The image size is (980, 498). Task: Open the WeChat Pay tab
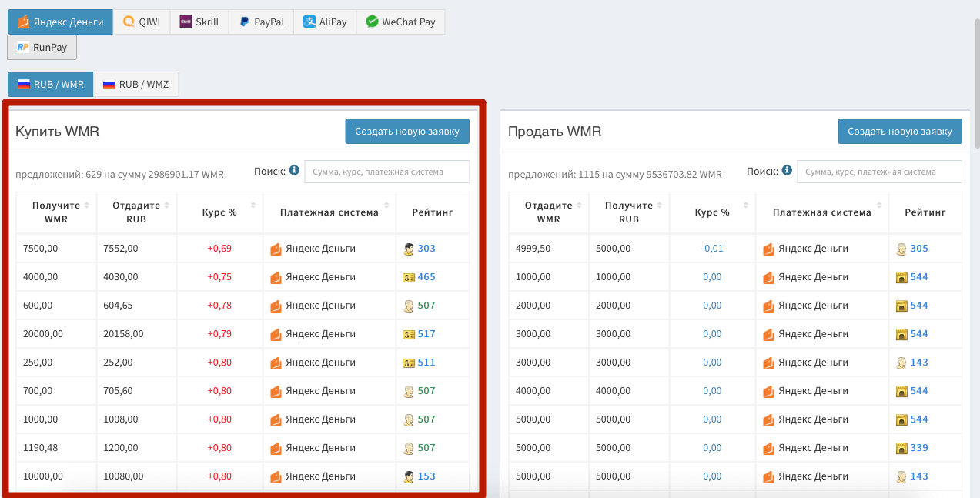point(400,22)
